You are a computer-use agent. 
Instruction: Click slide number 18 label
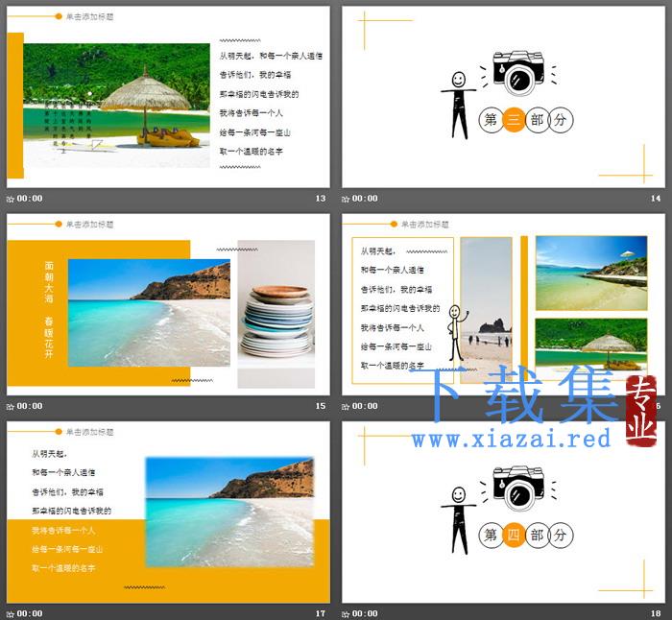656,613
